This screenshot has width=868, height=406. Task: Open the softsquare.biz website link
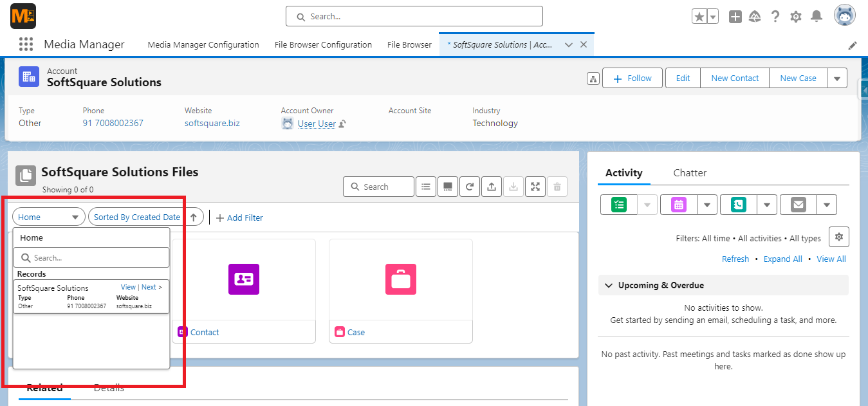pyautogui.click(x=212, y=123)
